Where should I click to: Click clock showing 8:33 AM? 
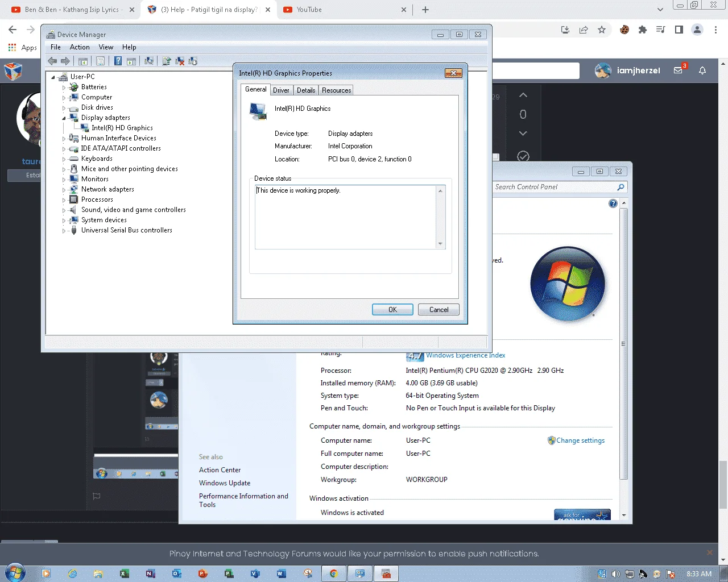click(699, 574)
